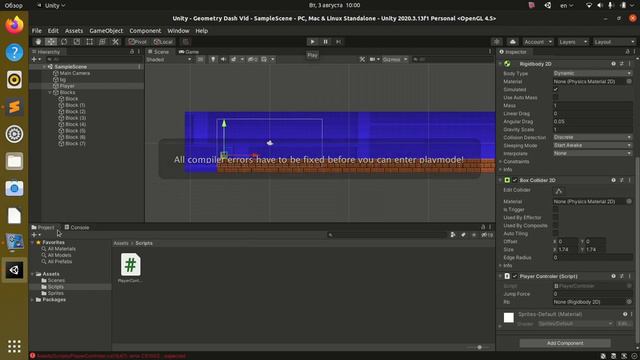Lock the Hierarchy panel
The width and height of the screenshot is (640, 360).
click(x=132, y=52)
